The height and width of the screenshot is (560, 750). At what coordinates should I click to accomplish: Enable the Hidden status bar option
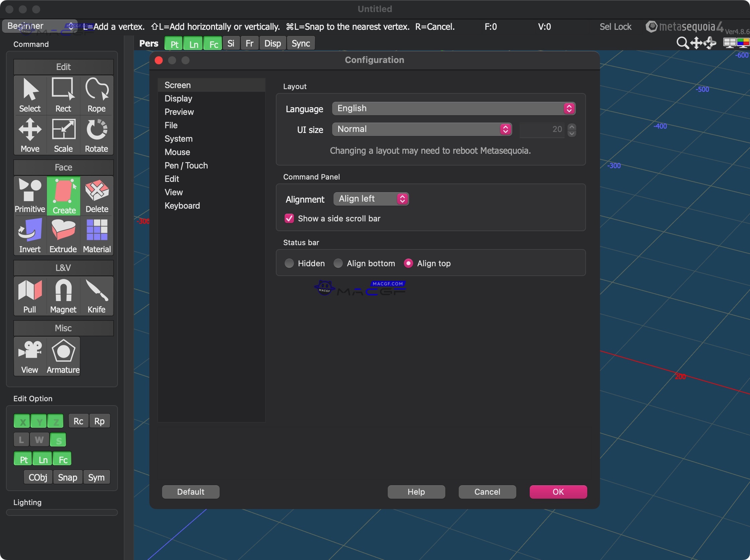289,263
